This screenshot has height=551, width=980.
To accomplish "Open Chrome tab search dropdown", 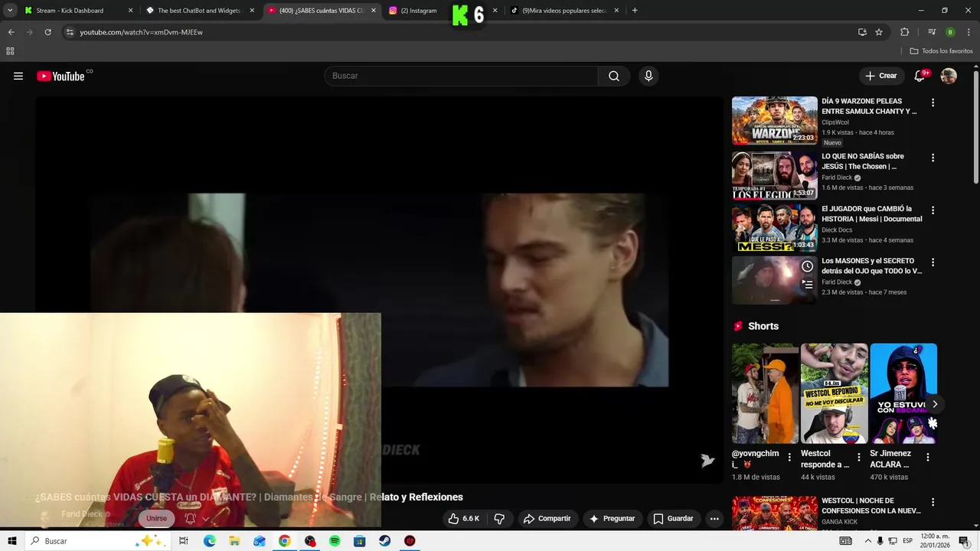I will pos(10,11).
